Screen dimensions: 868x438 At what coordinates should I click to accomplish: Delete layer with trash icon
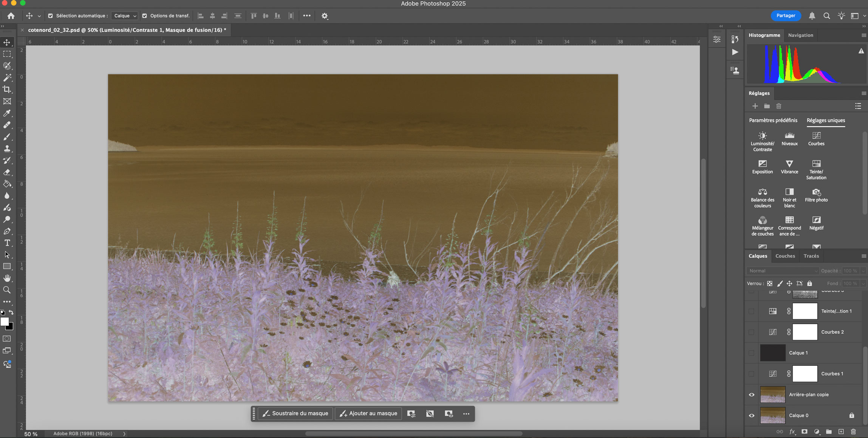pos(853,432)
